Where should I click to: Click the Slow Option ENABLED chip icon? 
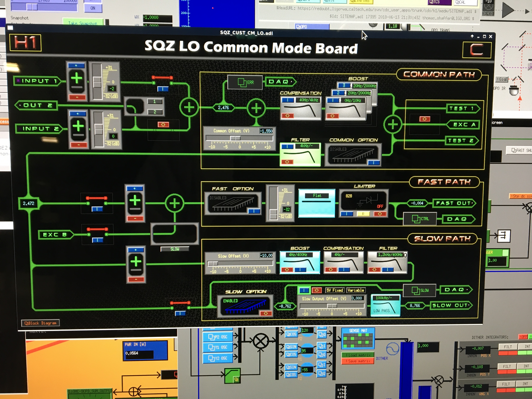(x=245, y=306)
